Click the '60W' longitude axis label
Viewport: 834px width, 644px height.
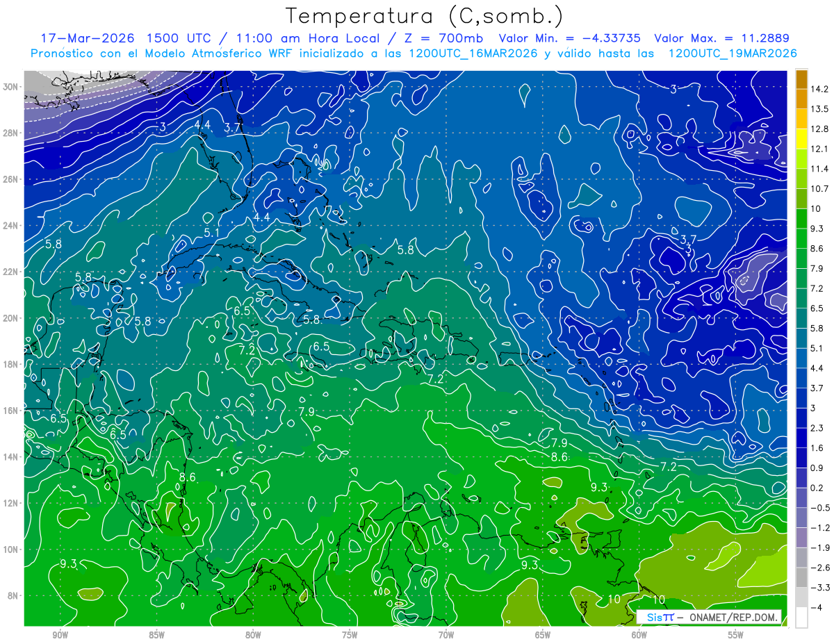[639, 635]
